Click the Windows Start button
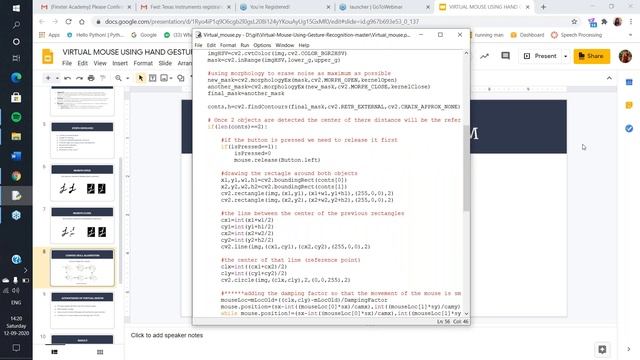Viewport: 640px width, 360px height. 16,8
